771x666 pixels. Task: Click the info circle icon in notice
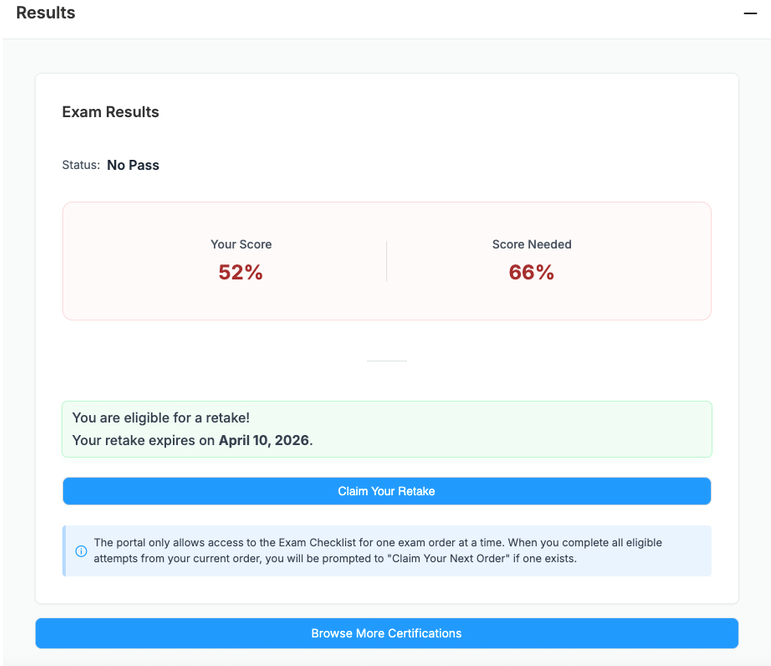point(81,551)
